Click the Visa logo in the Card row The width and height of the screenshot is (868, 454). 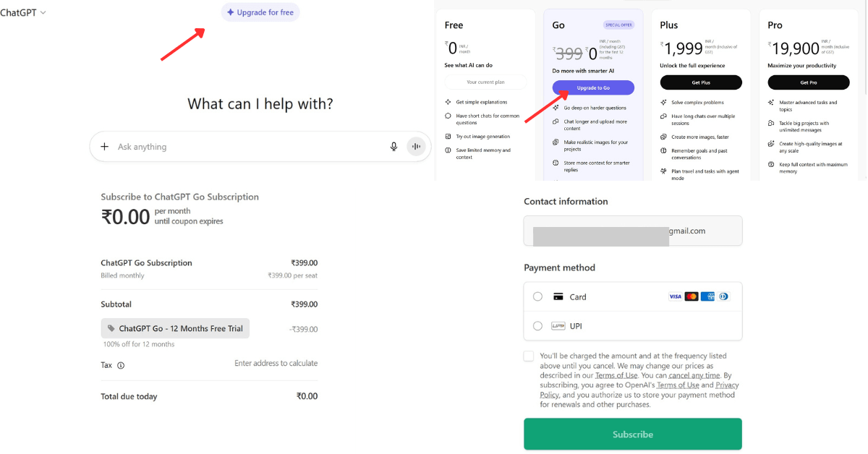[x=675, y=296]
